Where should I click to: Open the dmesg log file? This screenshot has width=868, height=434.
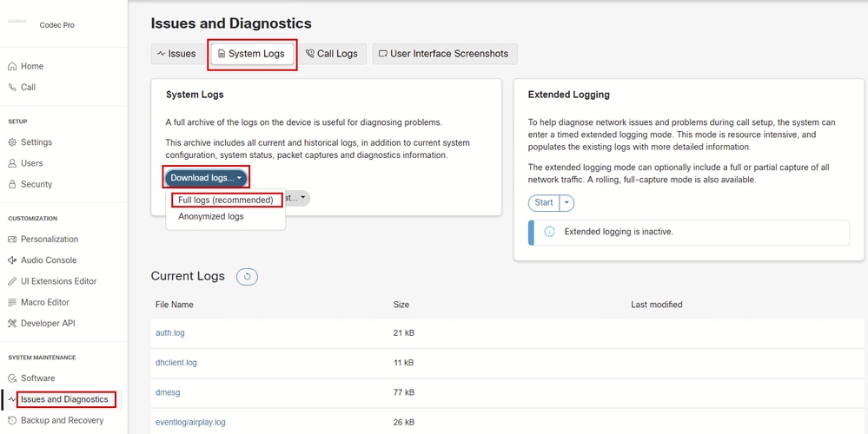[168, 392]
